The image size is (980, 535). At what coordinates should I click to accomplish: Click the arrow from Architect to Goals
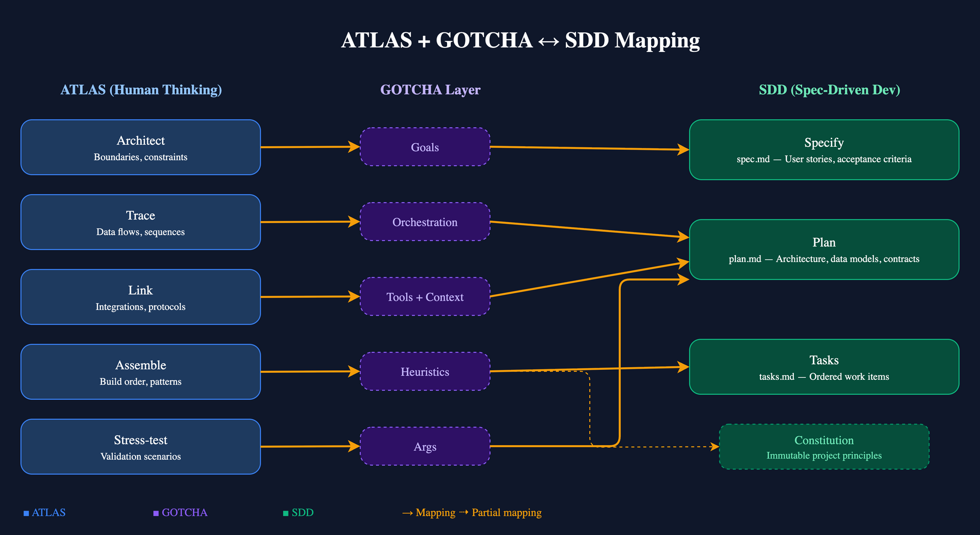[309, 147]
